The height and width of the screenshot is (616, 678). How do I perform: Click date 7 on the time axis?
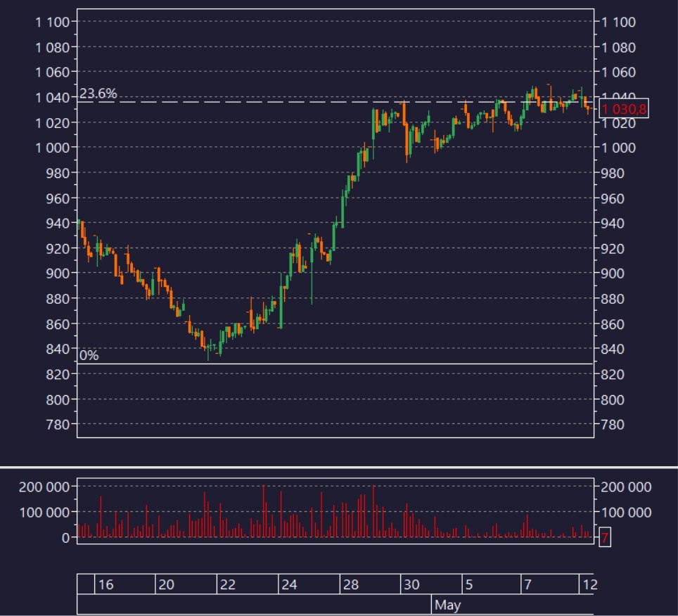click(528, 585)
